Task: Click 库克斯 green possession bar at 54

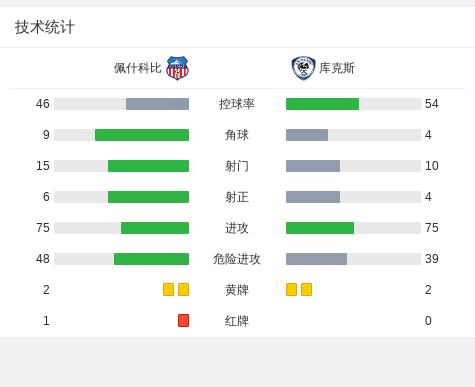Action: 322,104
